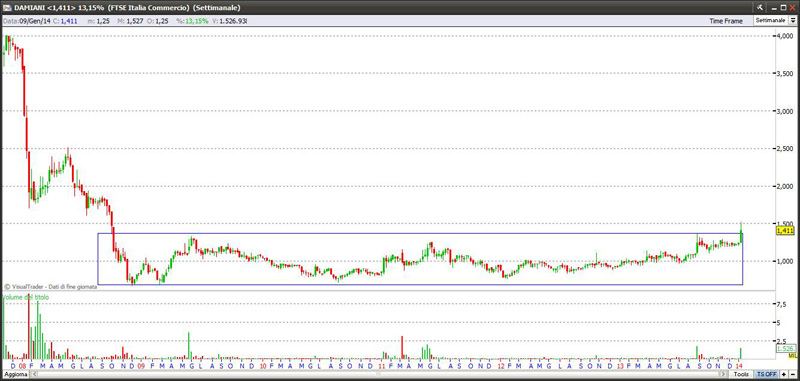The width and height of the screenshot is (800, 381).
Task: Click the 4,000 price axis label
Action: [785, 36]
